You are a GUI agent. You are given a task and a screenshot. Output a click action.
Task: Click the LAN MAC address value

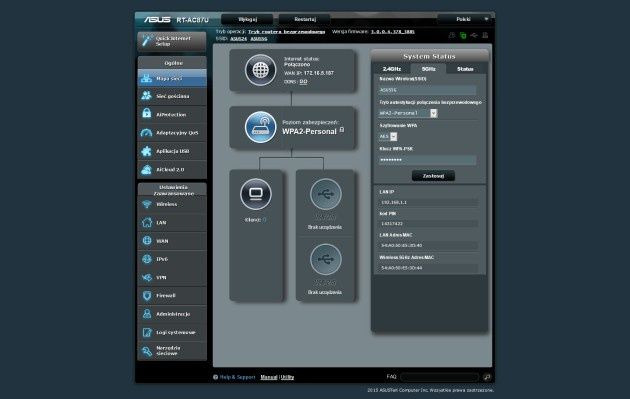(429, 246)
